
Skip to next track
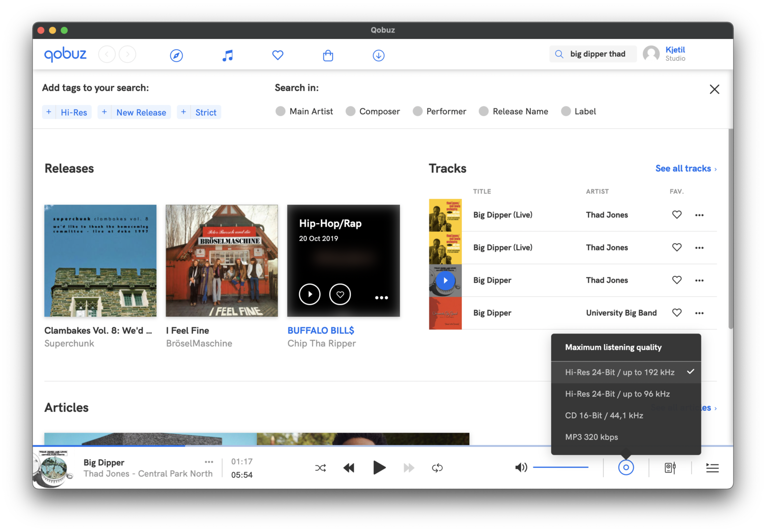click(x=409, y=468)
